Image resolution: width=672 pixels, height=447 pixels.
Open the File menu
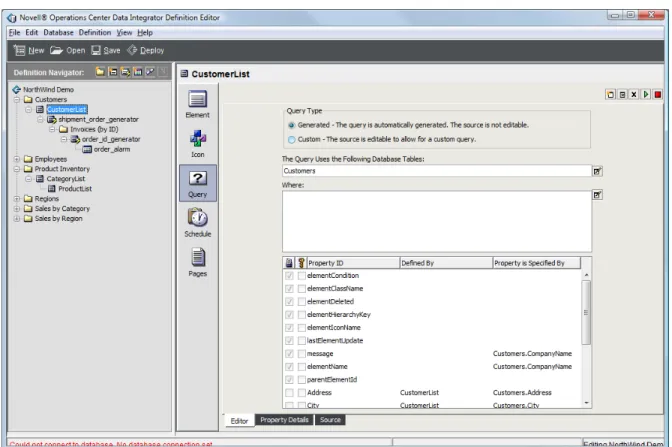(15, 33)
